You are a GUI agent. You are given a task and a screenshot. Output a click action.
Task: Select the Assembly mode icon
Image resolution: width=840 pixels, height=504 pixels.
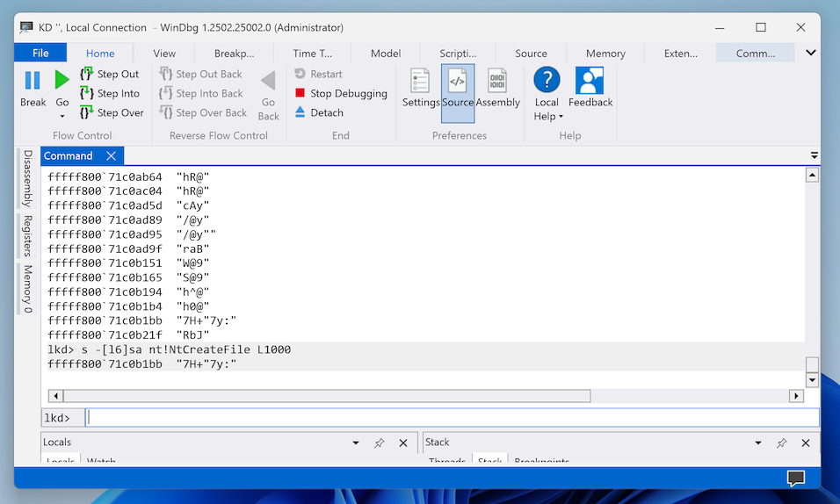[x=497, y=82]
